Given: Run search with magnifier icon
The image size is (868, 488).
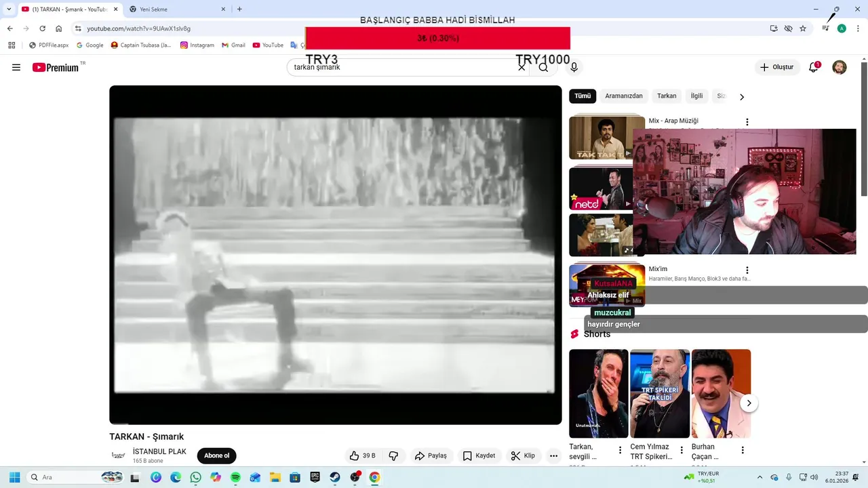Looking at the screenshot, I should coord(543,67).
